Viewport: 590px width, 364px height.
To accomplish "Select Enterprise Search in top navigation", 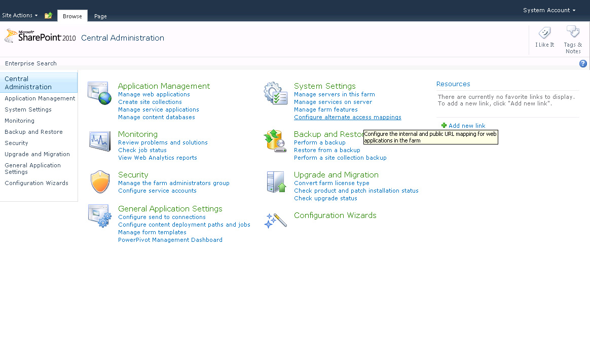I will [x=31, y=63].
